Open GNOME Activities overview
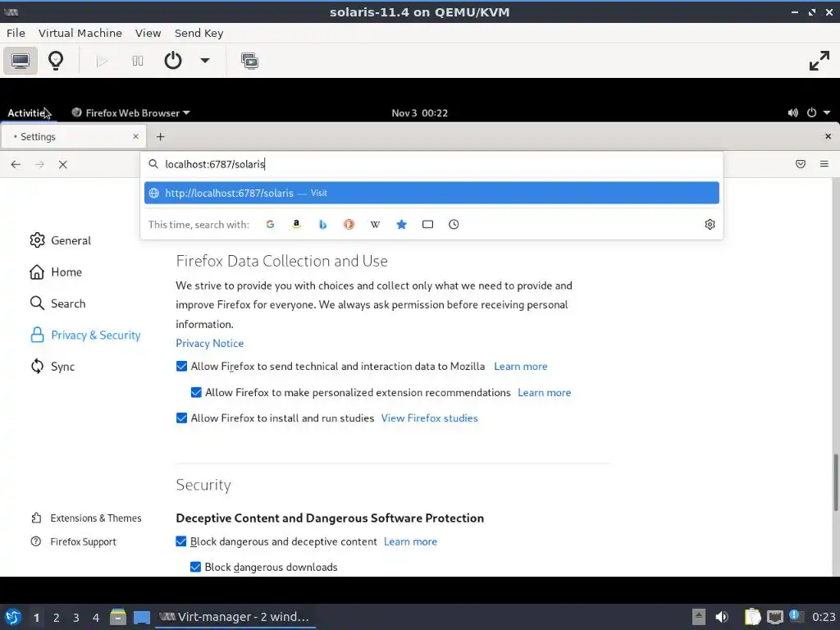 pyautogui.click(x=27, y=113)
